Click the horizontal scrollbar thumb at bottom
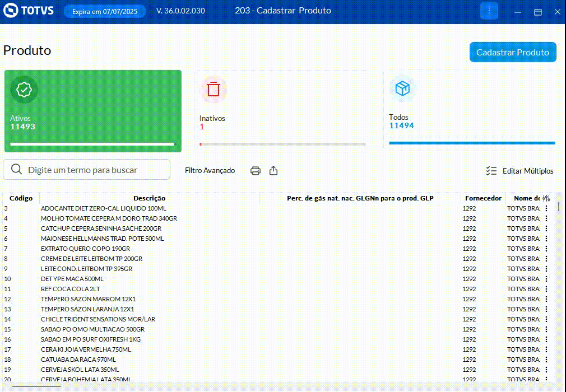The height and width of the screenshot is (392, 566). point(36,386)
